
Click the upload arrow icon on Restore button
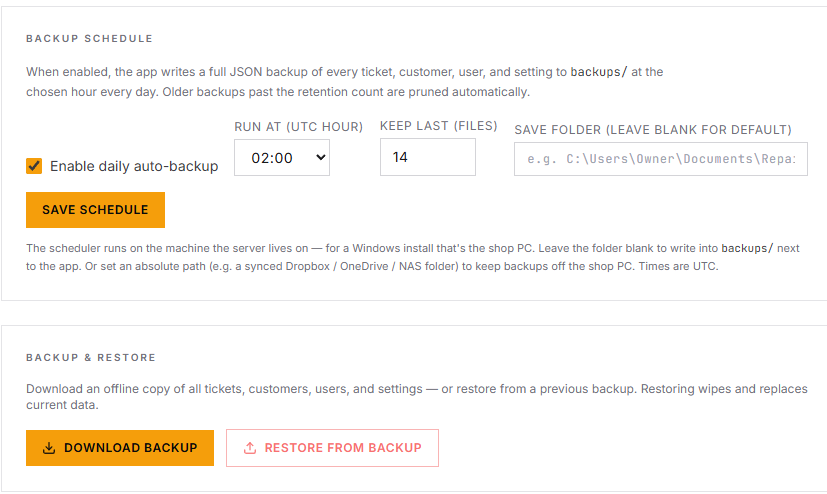click(x=249, y=448)
